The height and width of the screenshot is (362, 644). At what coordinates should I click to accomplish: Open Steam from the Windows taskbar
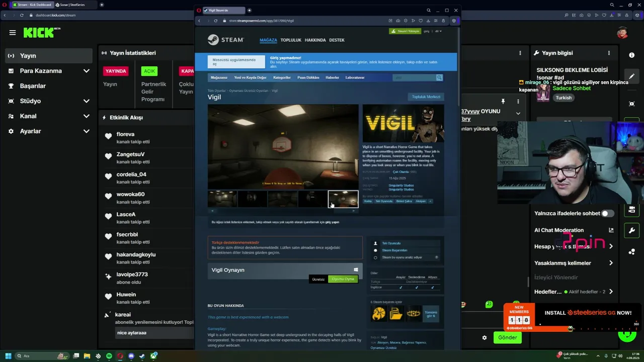142,356
